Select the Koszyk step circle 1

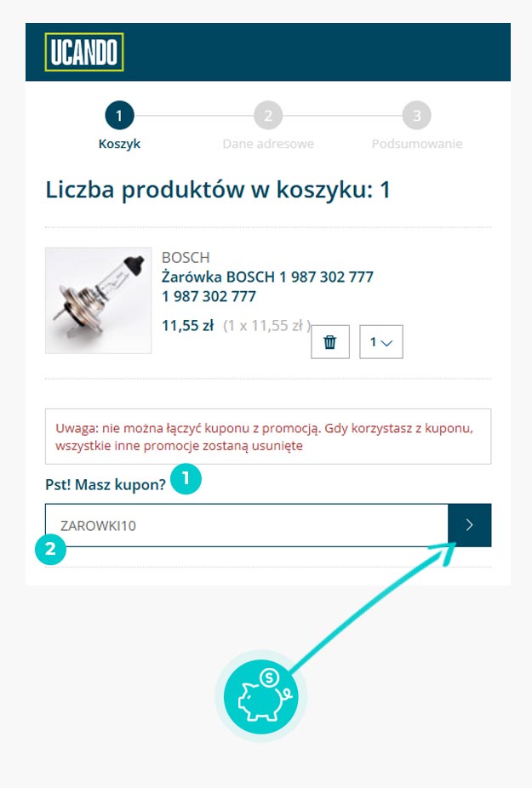click(x=119, y=116)
